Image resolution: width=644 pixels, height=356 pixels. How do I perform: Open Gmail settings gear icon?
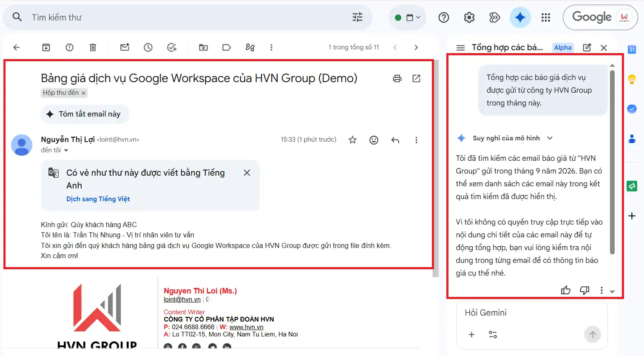coord(469,17)
